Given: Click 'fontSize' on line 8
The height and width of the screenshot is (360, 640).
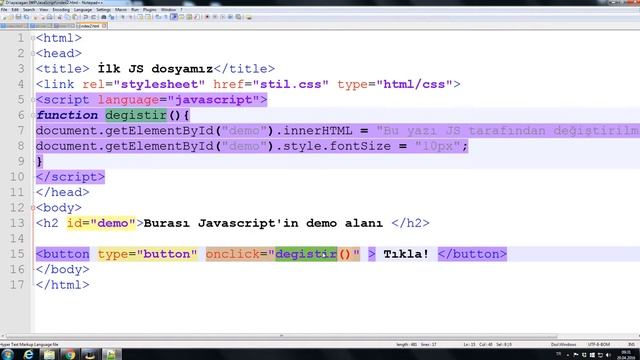Looking at the screenshot, I should [360, 146].
